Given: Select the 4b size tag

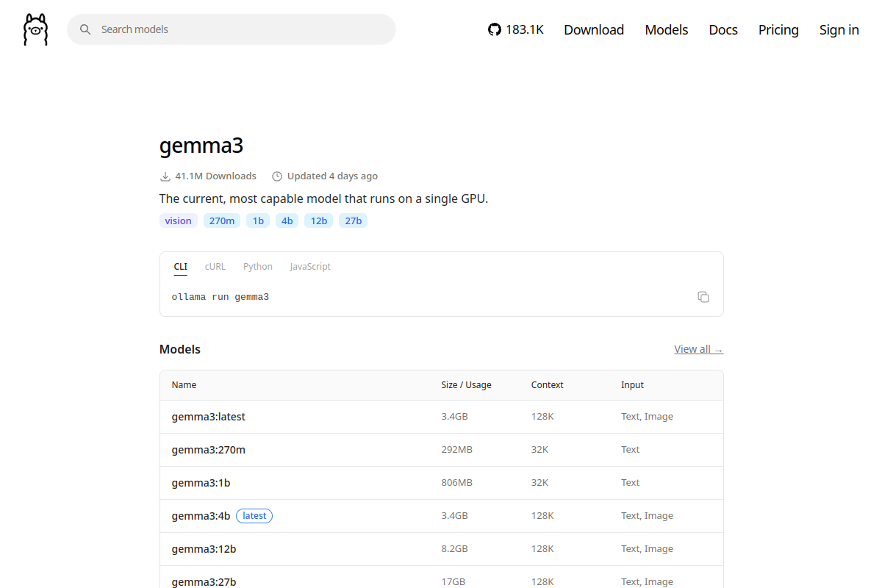Looking at the screenshot, I should click(x=287, y=220).
